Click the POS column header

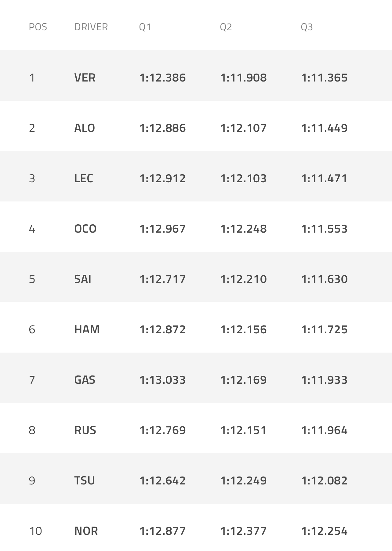[38, 27]
